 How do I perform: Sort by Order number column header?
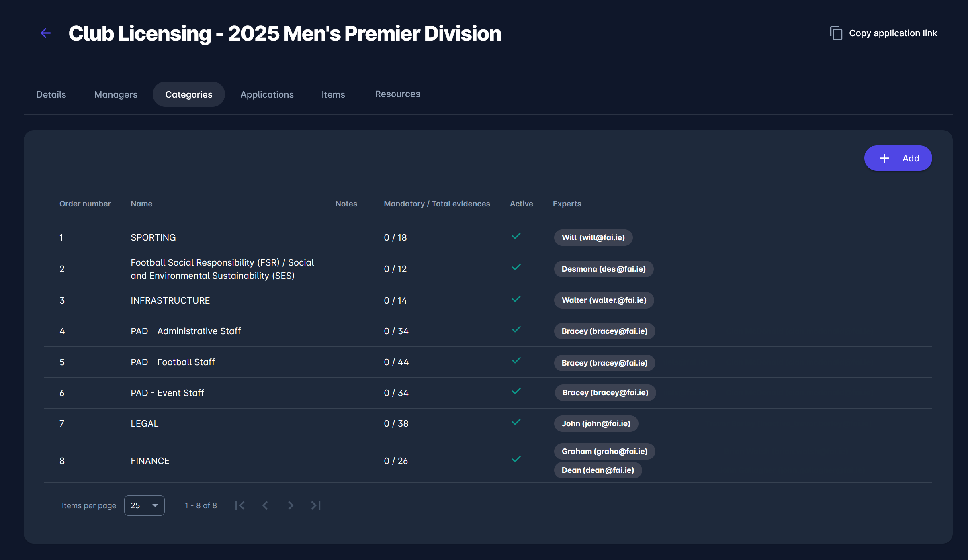pyautogui.click(x=85, y=204)
